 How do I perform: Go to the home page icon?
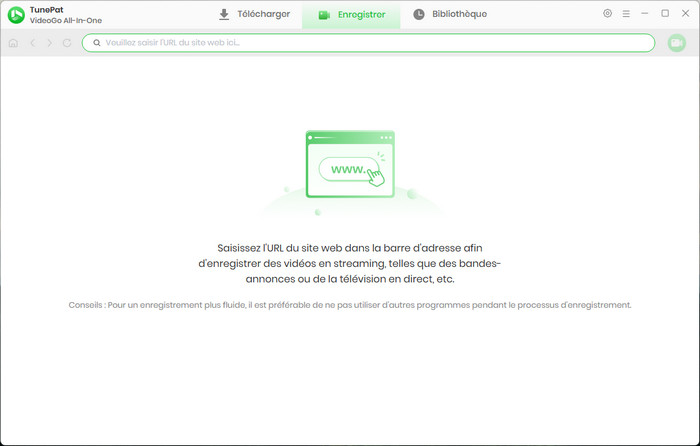[x=13, y=43]
